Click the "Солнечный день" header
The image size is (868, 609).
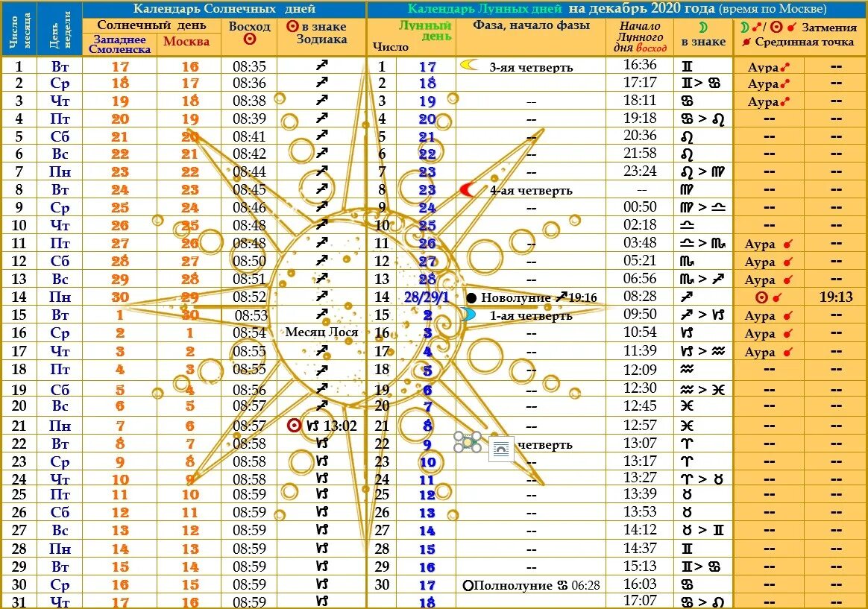point(151,25)
